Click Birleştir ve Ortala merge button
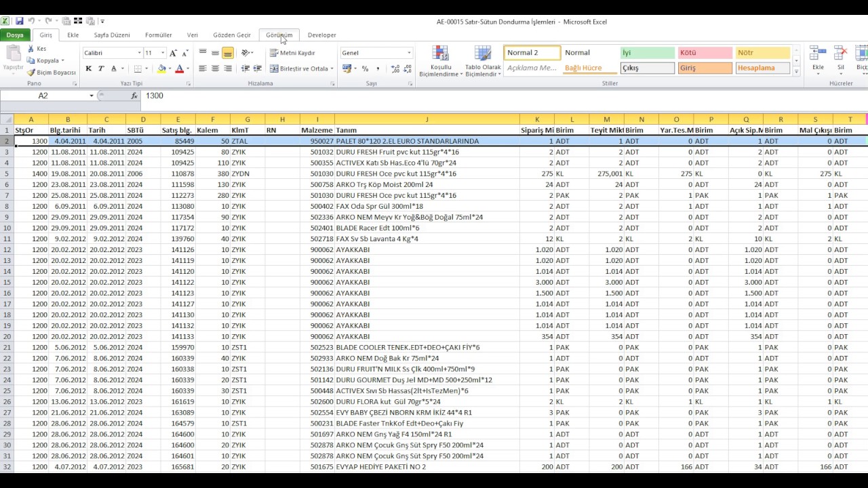868x488 pixels. point(298,68)
